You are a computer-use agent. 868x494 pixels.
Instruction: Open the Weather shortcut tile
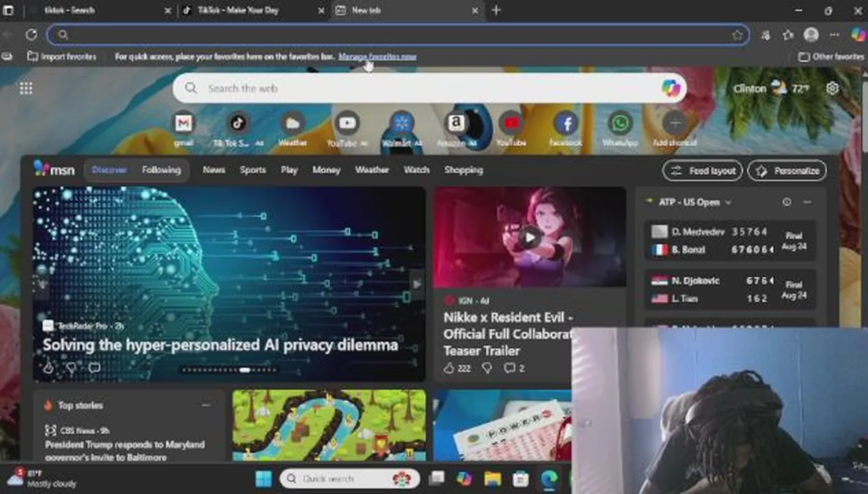click(x=293, y=128)
